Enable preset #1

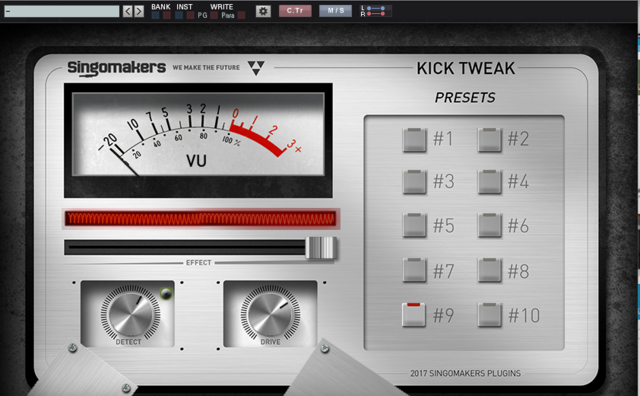click(414, 140)
